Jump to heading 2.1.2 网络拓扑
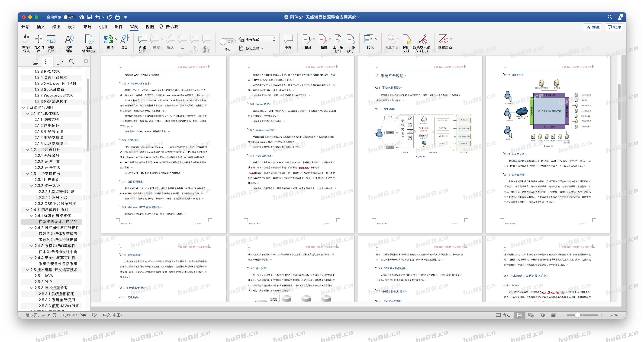This screenshot has width=644, height=342. pyautogui.click(x=47, y=126)
